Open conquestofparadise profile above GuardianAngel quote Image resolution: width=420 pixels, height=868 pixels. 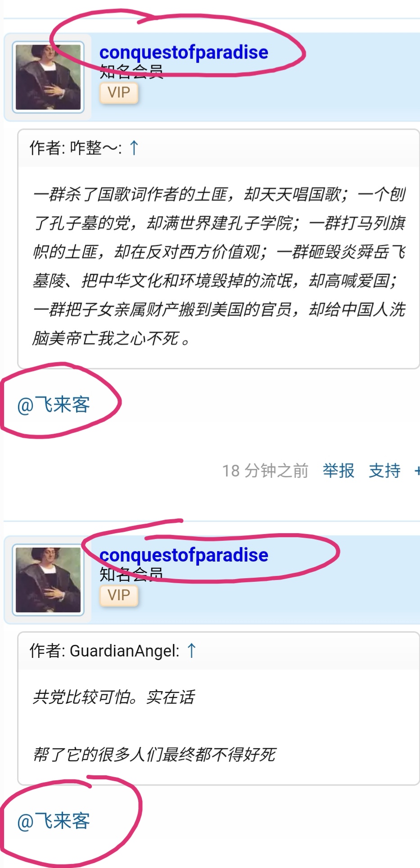coord(184,555)
